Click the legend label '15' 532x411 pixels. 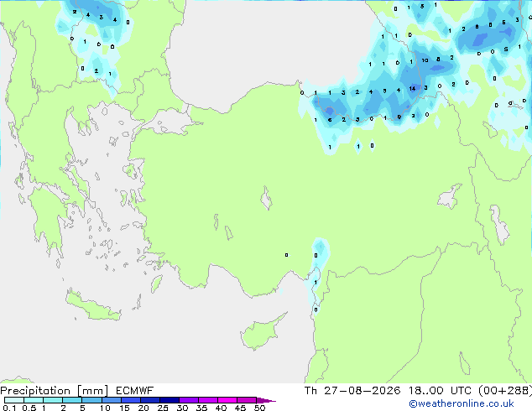124,408
